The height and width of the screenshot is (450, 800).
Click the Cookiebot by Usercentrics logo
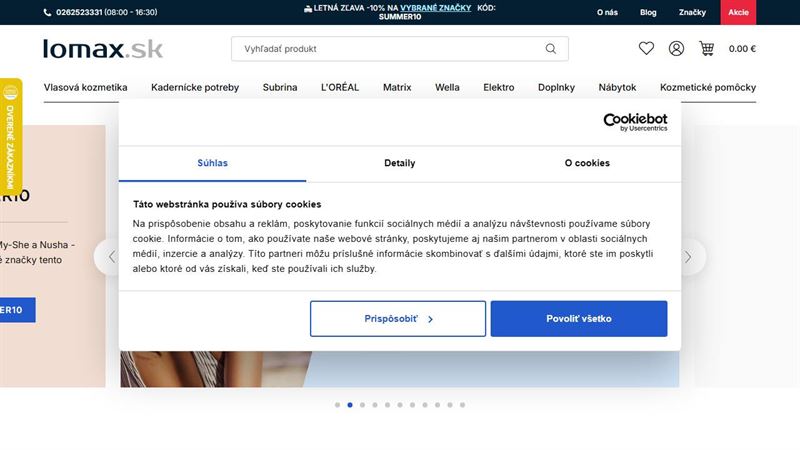tap(635, 122)
